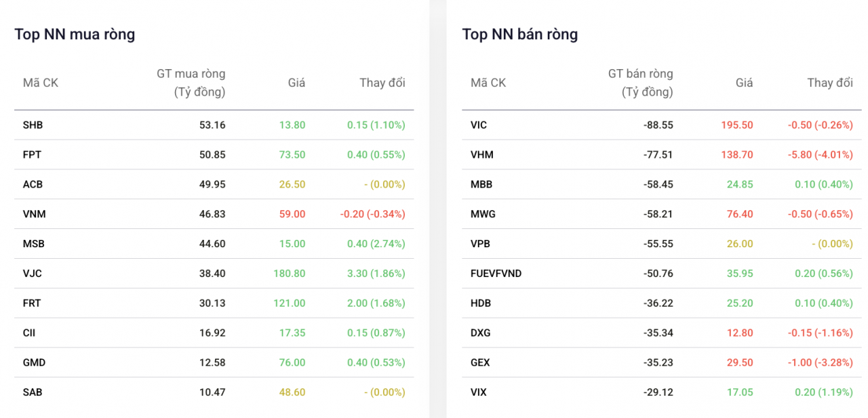Screen dimensions: 868x418
Task: Click VIC ticker in net sell table
Action: point(479,125)
